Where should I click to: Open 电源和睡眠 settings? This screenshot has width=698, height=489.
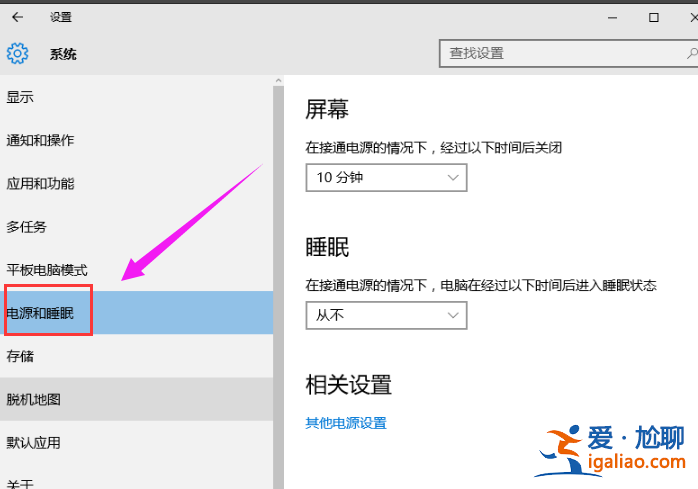tap(136, 313)
